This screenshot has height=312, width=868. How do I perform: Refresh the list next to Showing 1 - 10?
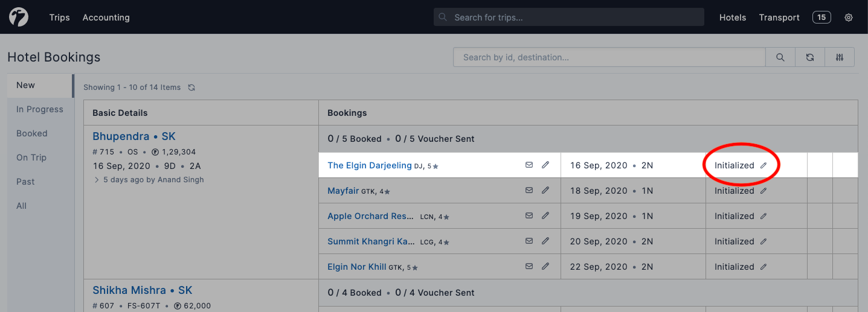click(x=191, y=88)
